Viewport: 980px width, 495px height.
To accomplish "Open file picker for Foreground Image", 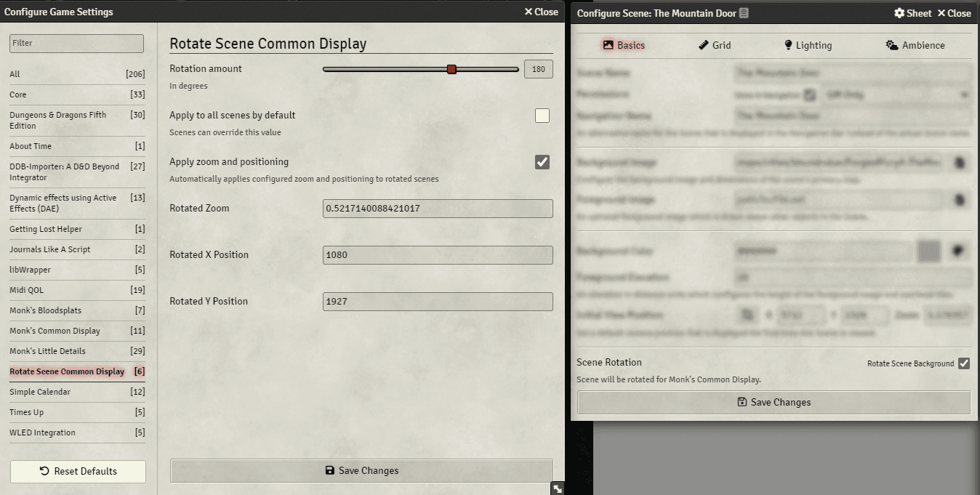I will click(x=959, y=199).
